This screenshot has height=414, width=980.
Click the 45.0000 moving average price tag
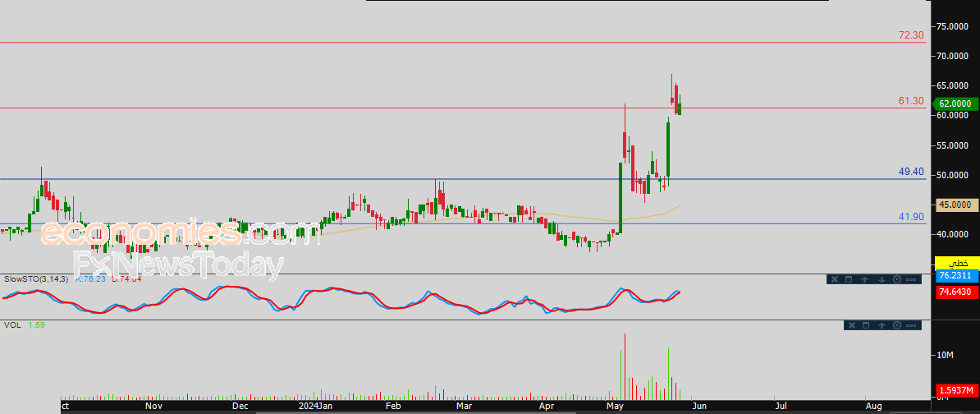click(956, 205)
